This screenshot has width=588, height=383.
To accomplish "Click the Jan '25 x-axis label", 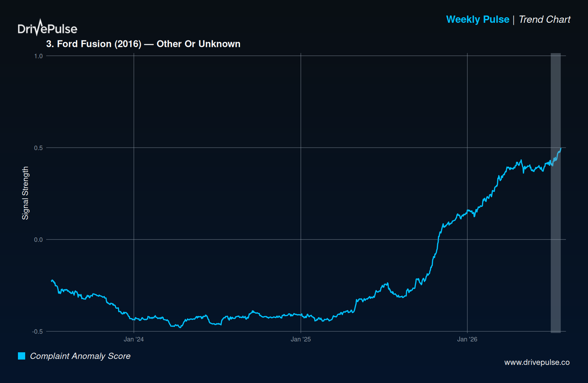I will click(301, 339).
